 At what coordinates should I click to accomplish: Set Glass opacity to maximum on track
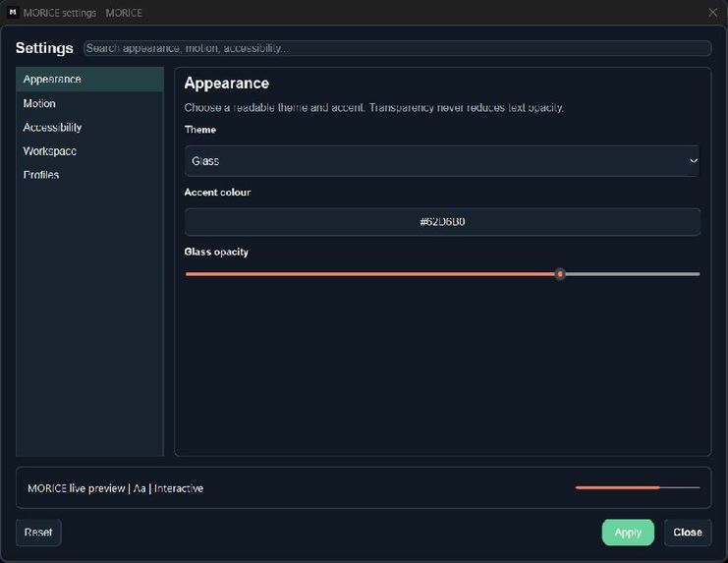coord(698,274)
